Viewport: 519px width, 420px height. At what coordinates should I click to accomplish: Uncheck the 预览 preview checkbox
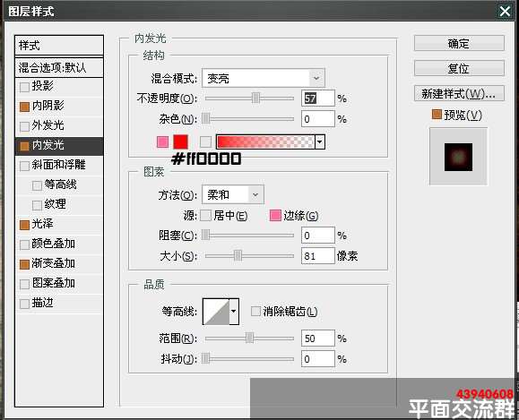click(x=437, y=115)
